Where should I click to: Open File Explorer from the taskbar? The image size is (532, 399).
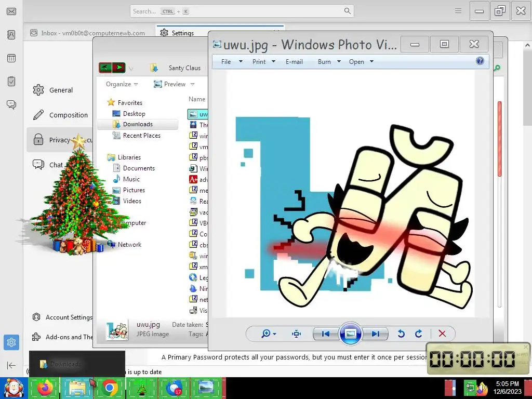pyautogui.click(x=77, y=388)
